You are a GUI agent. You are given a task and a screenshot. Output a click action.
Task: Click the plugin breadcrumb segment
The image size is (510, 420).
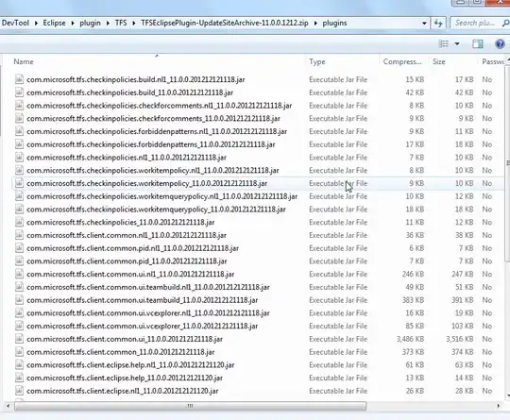90,23
